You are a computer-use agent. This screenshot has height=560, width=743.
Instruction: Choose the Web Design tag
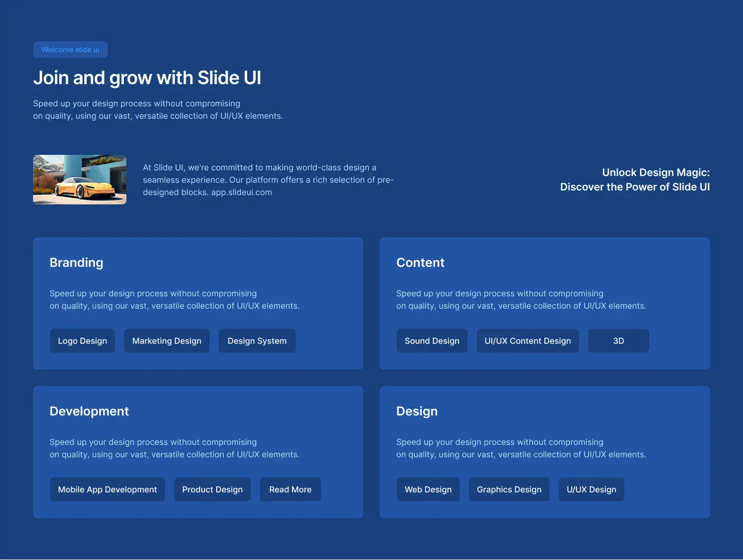[428, 489]
